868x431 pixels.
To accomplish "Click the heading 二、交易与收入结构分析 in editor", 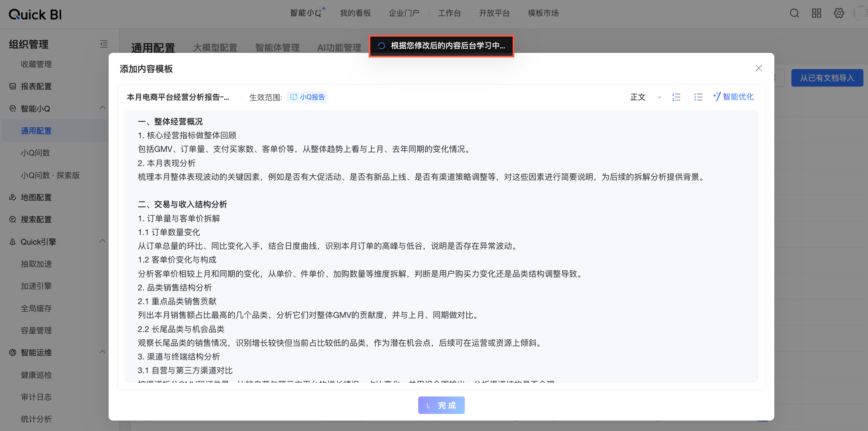I will click(x=182, y=204).
